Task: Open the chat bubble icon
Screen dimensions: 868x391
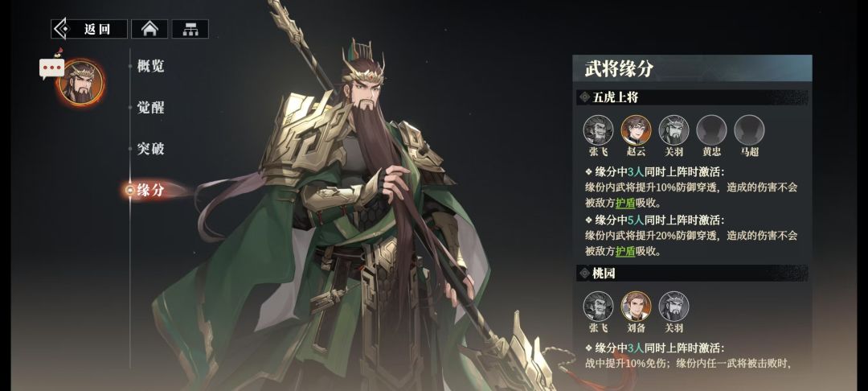Action: tap(52, 68)
